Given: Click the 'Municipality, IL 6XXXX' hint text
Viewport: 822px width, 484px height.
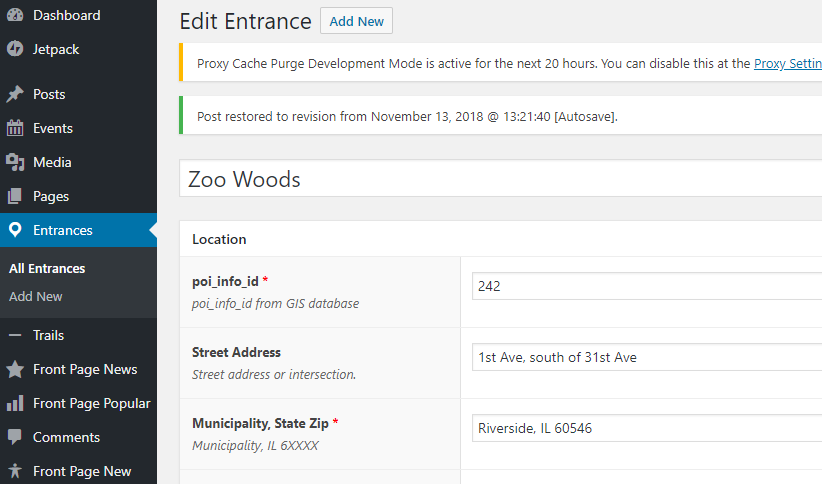Looking at the screenshot, I should (x=255, y=446).
